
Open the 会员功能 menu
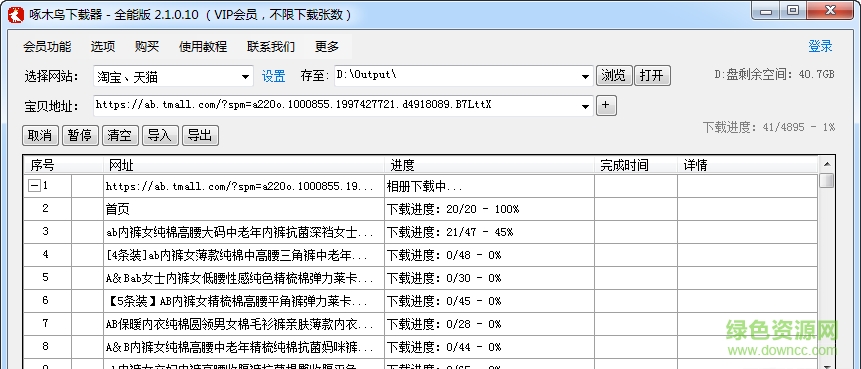(47, 47)
